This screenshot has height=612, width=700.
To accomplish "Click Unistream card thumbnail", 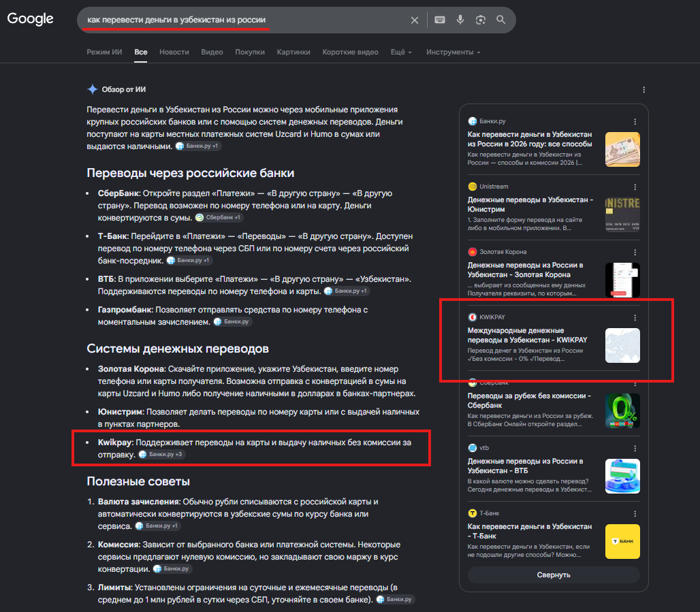I will 622,214.
